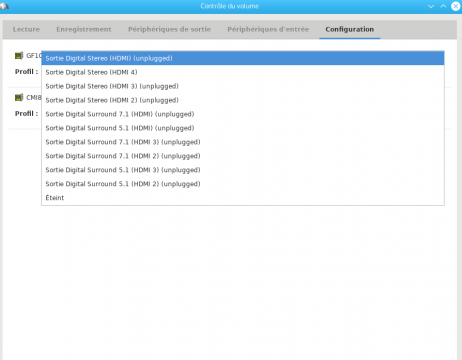
Task: Minimize the Contrôle du volume window
Action: [x=431, y=6]
